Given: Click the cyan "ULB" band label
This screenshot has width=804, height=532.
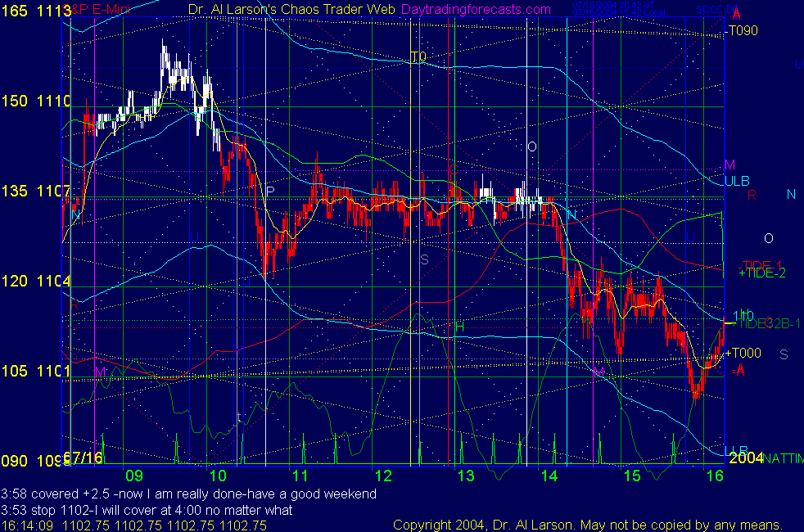Looking at the screenshot, I should click(x=737, y=181).
